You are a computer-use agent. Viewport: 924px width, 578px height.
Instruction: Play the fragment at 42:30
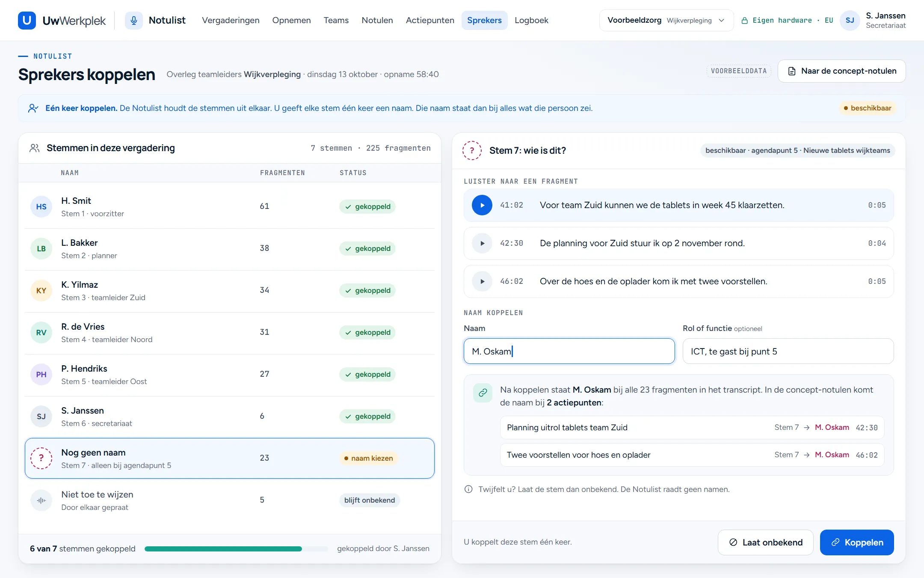(x=482, y=243)
